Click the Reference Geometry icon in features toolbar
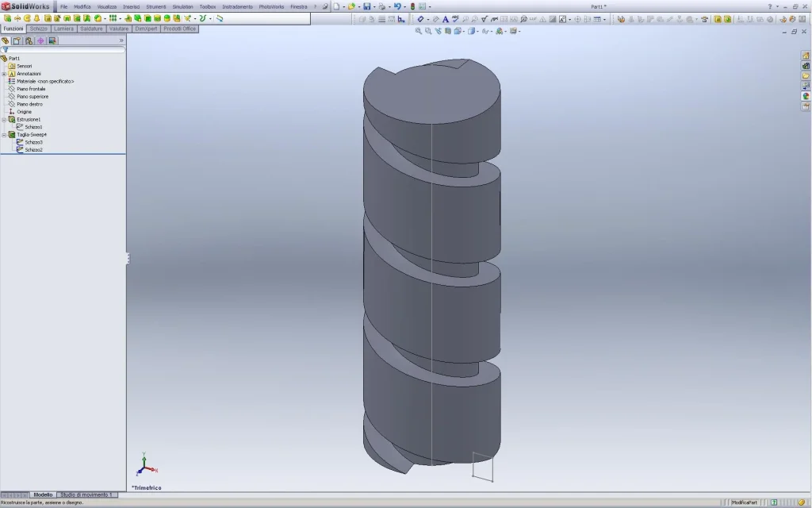Screen dimensions: 812x508 (187, 18)
